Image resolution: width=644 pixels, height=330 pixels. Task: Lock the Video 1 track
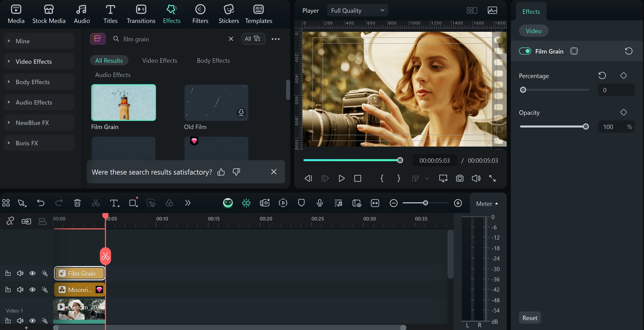(x=8, y=320)
